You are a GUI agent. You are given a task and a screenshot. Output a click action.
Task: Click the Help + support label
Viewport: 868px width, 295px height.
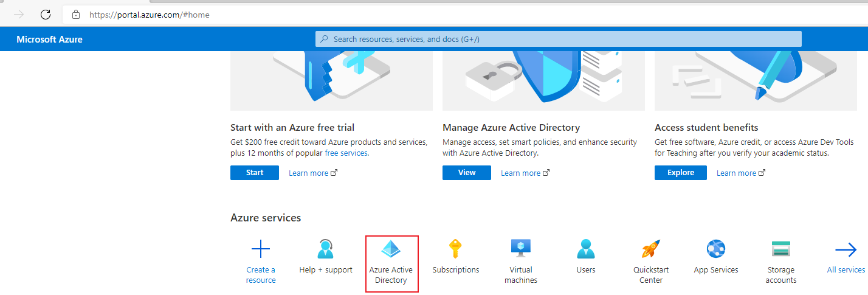[x=326, y=270]
